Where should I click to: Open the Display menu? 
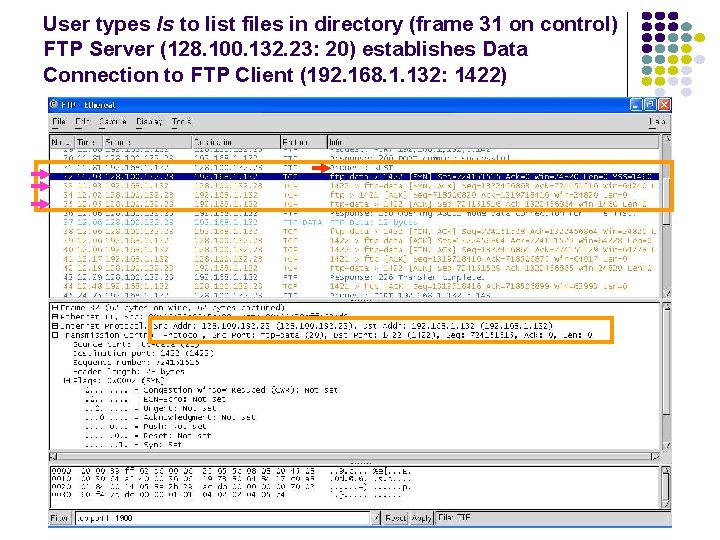[x=149, y=122]
